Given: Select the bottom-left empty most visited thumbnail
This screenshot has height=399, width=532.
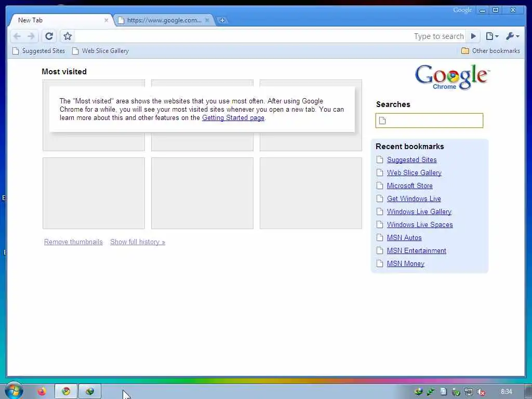Looking at the screenshot, I should pos(94,193).
